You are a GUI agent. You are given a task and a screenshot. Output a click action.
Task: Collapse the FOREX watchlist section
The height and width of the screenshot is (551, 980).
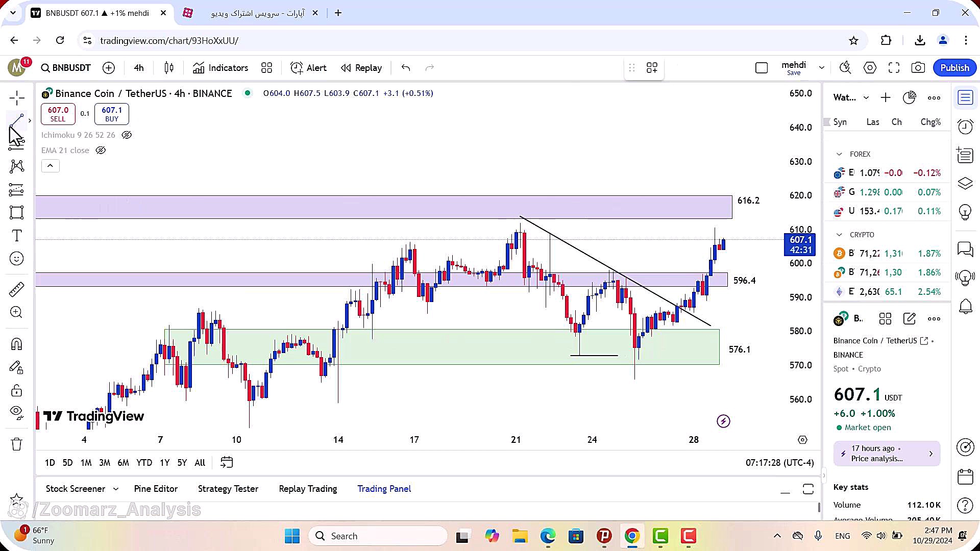(x=839, y=154)
